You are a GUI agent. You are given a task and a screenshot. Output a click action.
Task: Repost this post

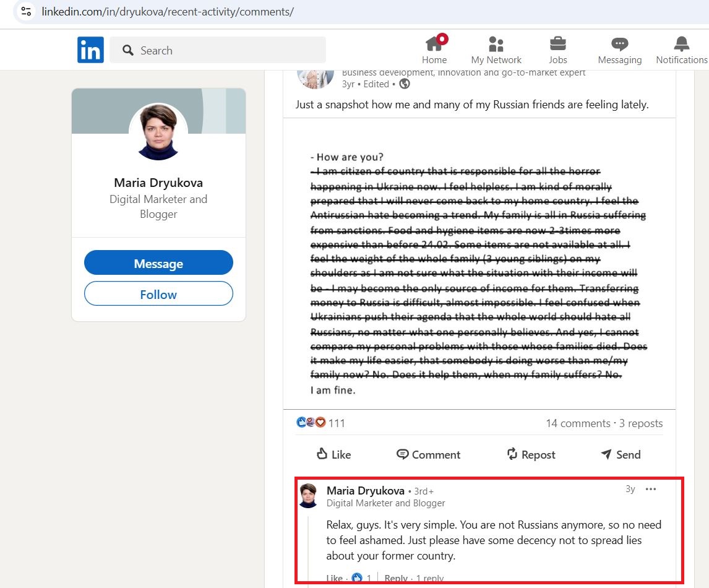click(x=531, y=454)
